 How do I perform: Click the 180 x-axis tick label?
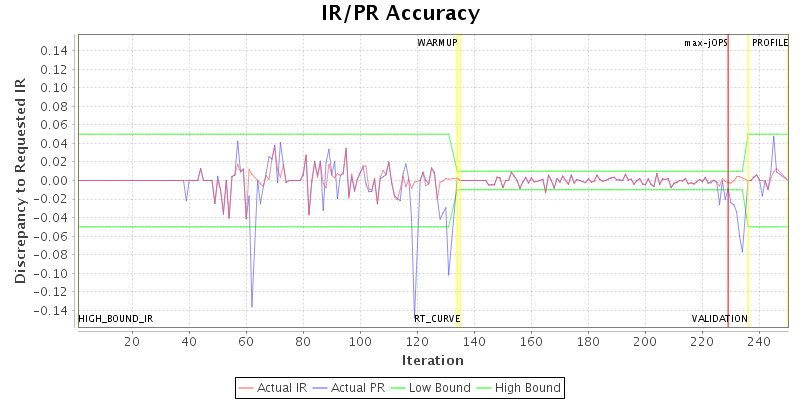tap(589, 341)
